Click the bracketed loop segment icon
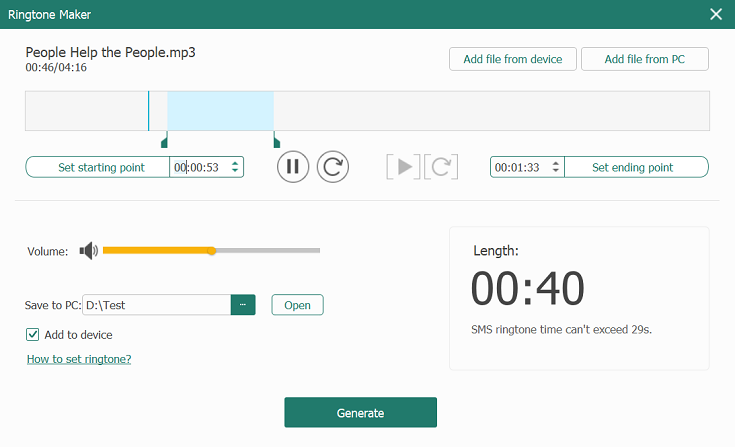The width and height of the screenshot is (735, 447). click(441, 167)
